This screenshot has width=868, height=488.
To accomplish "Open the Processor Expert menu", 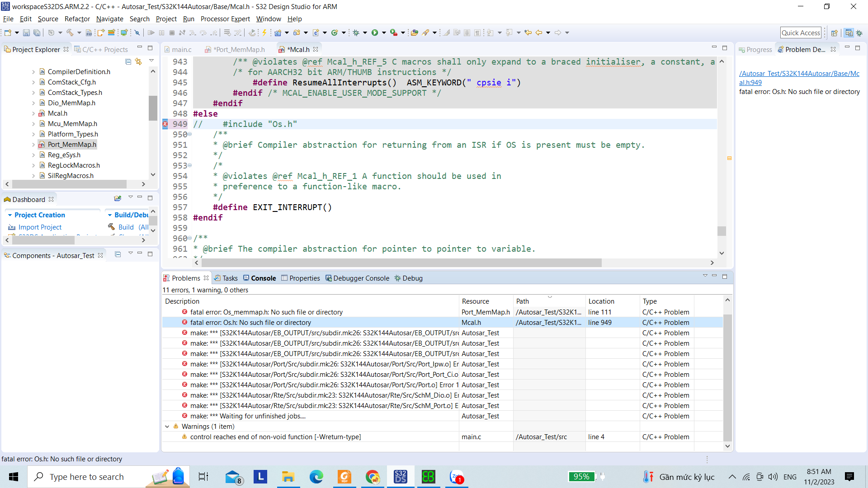I will pyautogui.click(x=225, y=19).
